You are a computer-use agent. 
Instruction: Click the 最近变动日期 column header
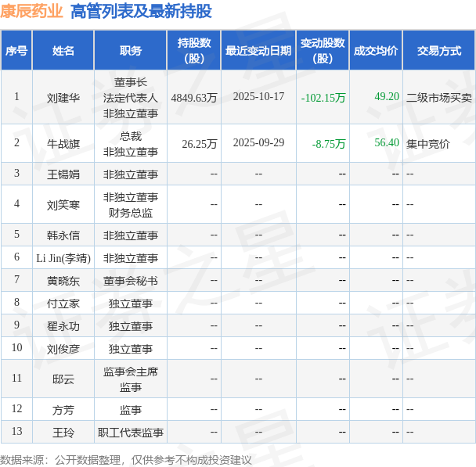[258, 51]
